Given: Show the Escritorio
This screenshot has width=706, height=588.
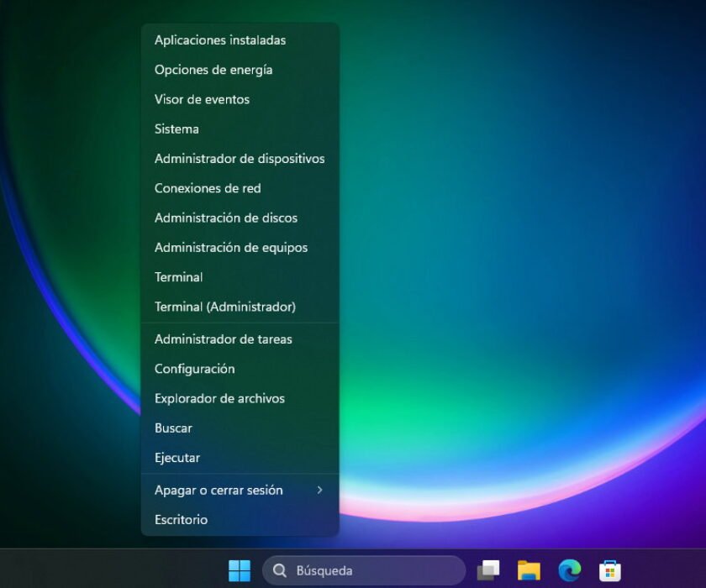Looking at the screenshot, I should [x=240, y=520].
